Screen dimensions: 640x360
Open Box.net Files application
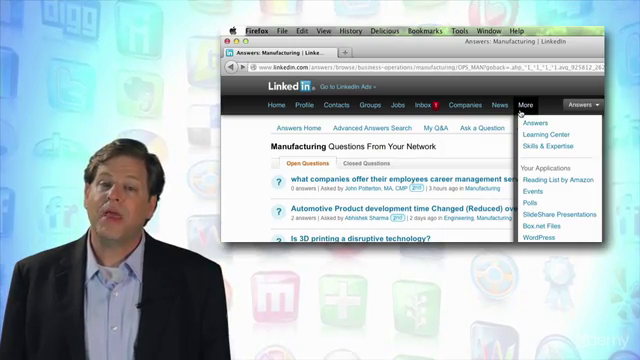click(x=541, y=226)
